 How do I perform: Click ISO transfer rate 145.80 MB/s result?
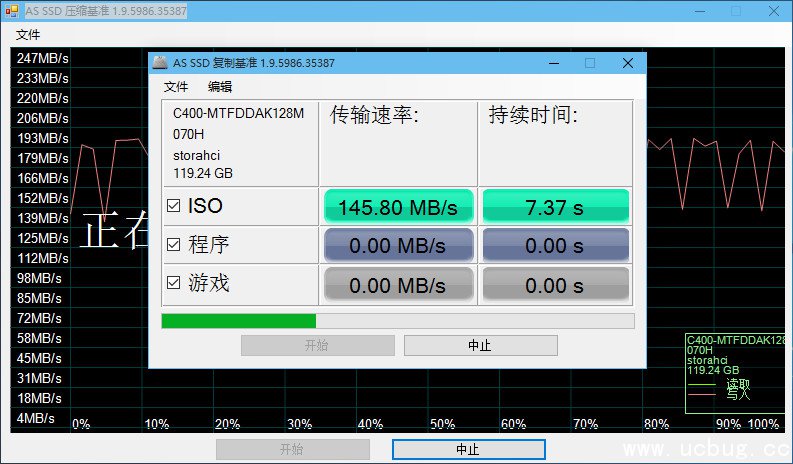[x=399, y=207]
